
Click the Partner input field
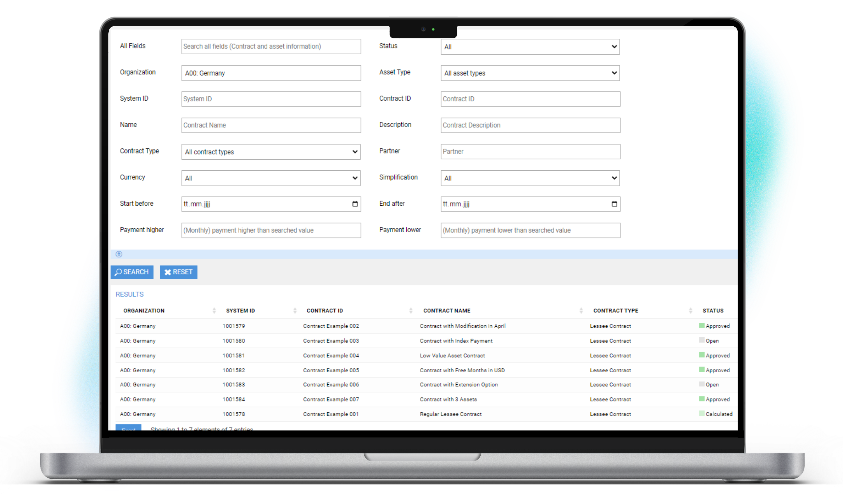(530, 152)
